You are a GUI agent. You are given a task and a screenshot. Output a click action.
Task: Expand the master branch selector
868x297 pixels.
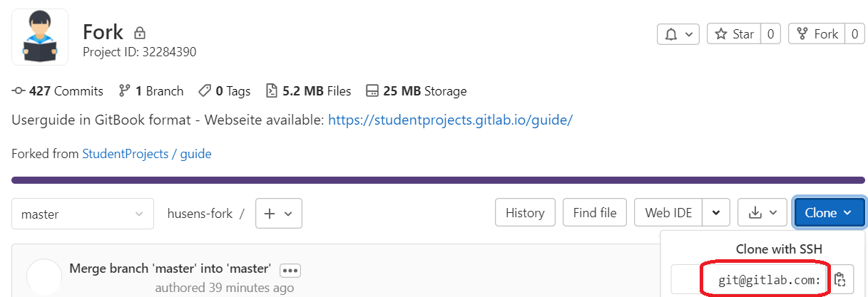coord(83,214)
